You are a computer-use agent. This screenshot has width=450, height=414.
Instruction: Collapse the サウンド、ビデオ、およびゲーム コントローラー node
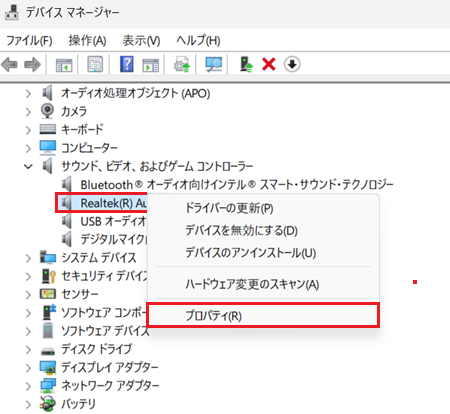[x=28, y=166]
